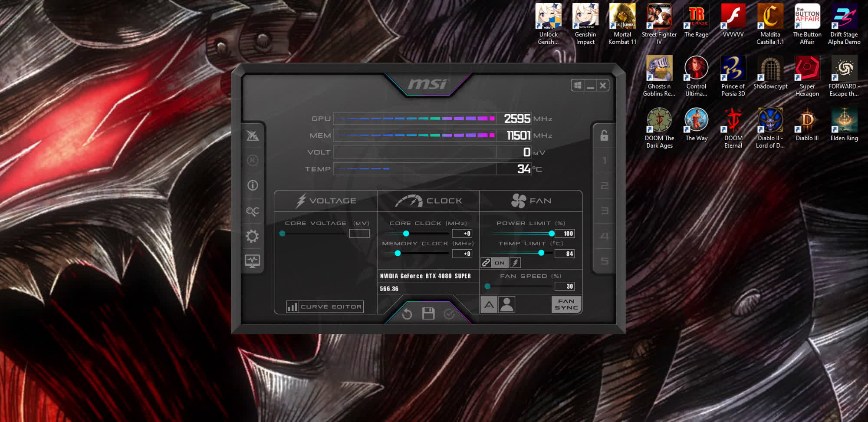Select The Rage desktop icon
Image resolution: width=868 pixels, height=422 pixels.
click(696, 21)
